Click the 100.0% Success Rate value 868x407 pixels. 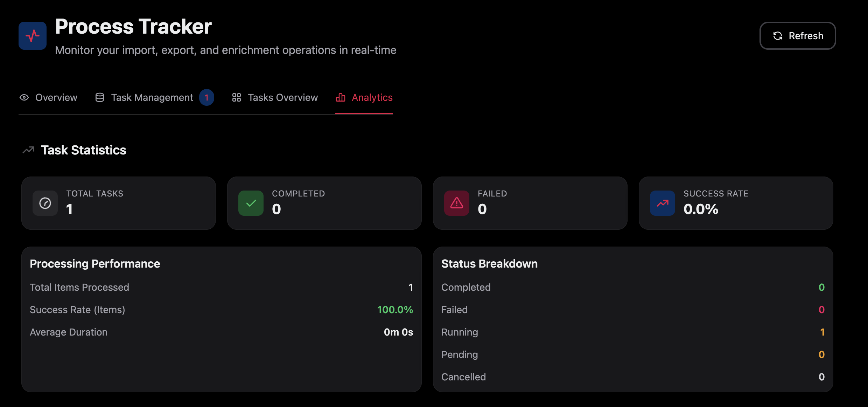point(395,310)
